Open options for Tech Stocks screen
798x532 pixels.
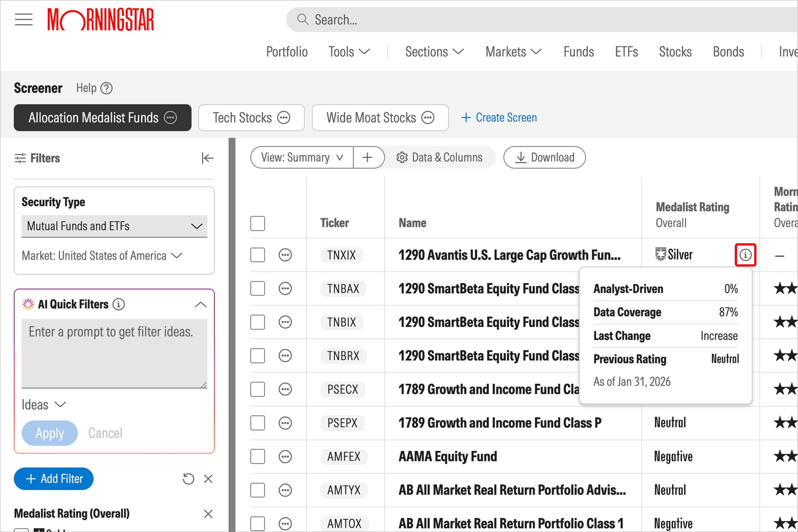pos(284,118)
